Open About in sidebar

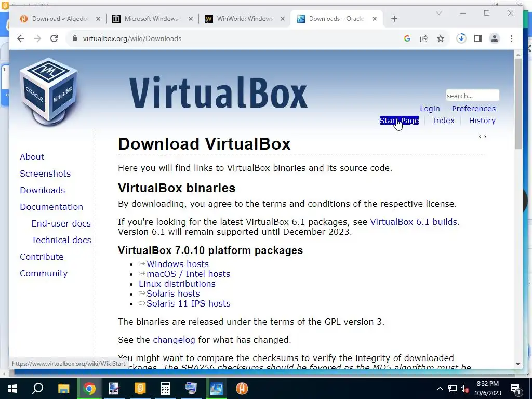[x=32, y=157]
